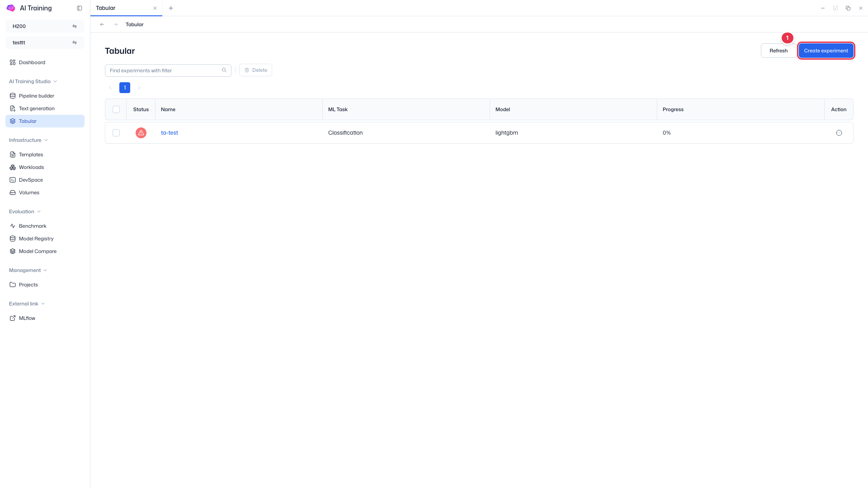868x488 pixels.
Task: Collapse the sidebar panel icon
Action: 80,8
